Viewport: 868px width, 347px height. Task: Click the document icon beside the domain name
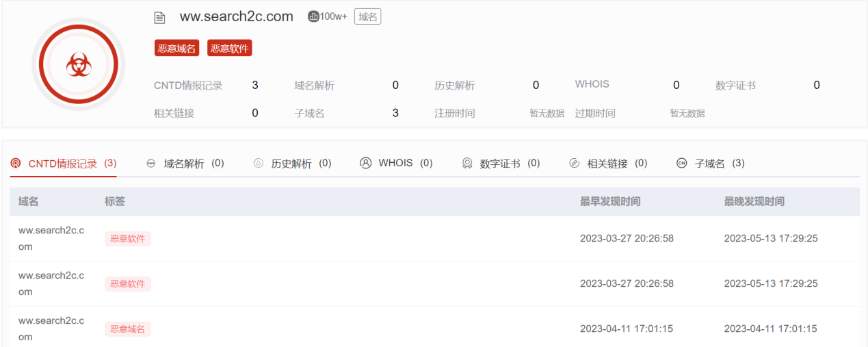coord(159,18)
